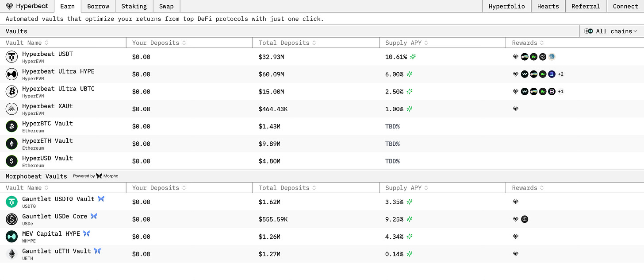This screenshot has height=280, width=644.
Task: Follow the Powered by Morpho link
Action: (x=96, y=176)
